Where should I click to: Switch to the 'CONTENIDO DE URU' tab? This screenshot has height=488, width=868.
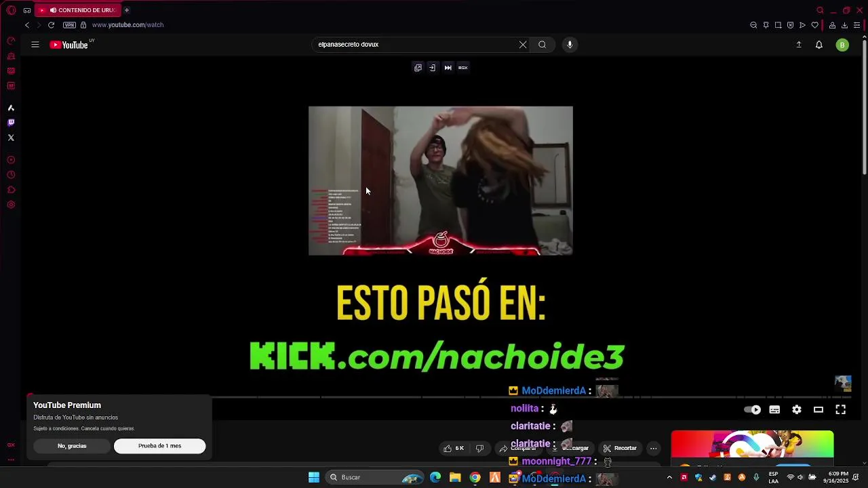point(79,10)
